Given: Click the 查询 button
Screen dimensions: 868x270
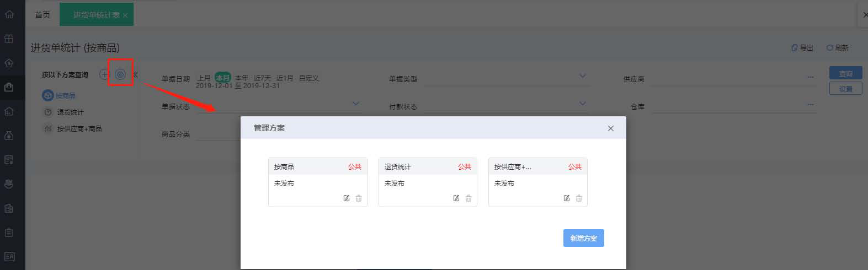Looking at the screenshot, I should click(x=845, y=73).
